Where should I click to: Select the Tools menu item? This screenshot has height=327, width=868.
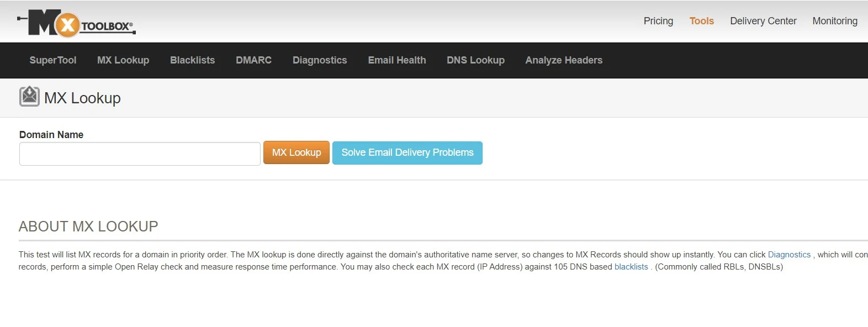coord(701,21)
